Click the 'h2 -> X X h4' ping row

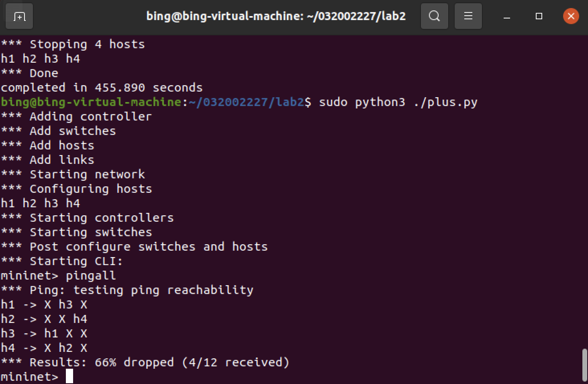[44, 319]
